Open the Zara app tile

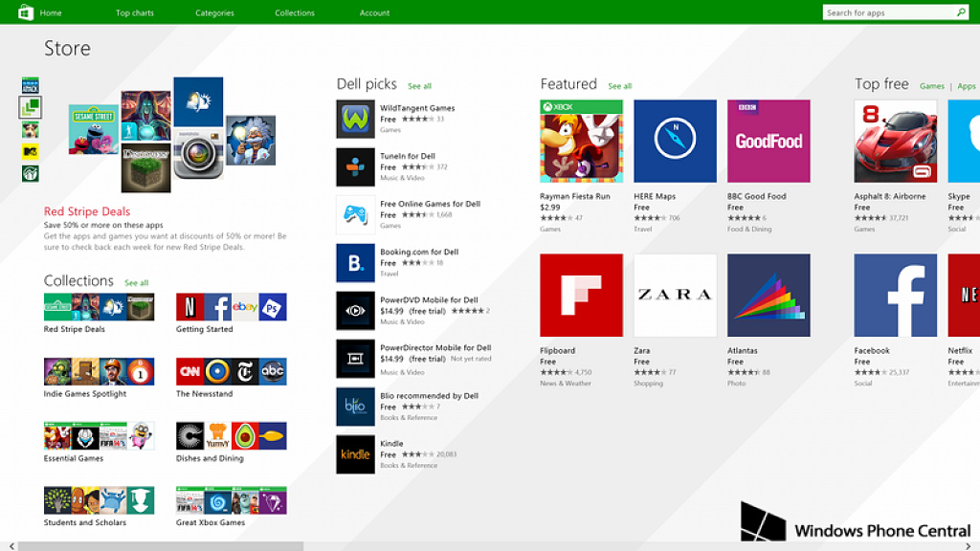click(x=675, y=295)
